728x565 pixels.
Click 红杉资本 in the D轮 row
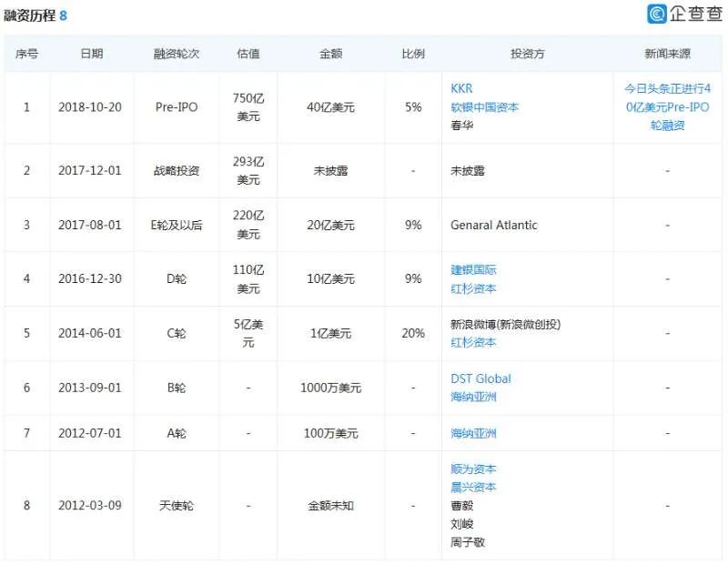click(x=473, y=288)
